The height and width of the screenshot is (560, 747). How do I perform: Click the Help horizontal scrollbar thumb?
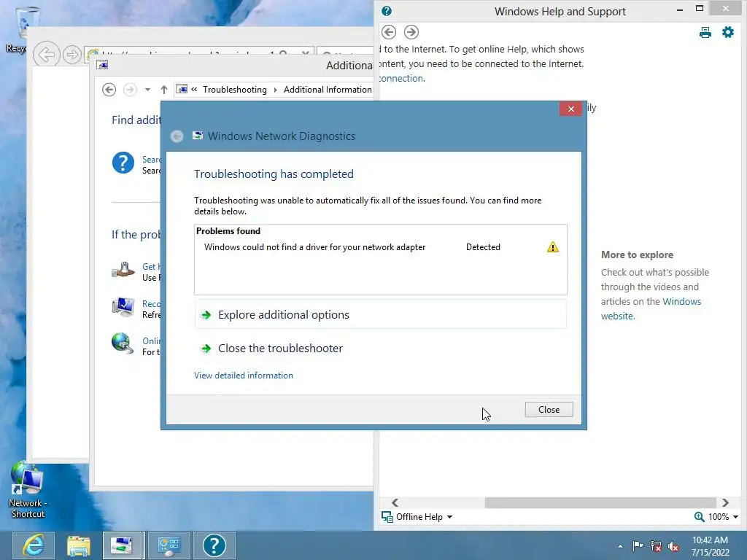coord(600,503)
